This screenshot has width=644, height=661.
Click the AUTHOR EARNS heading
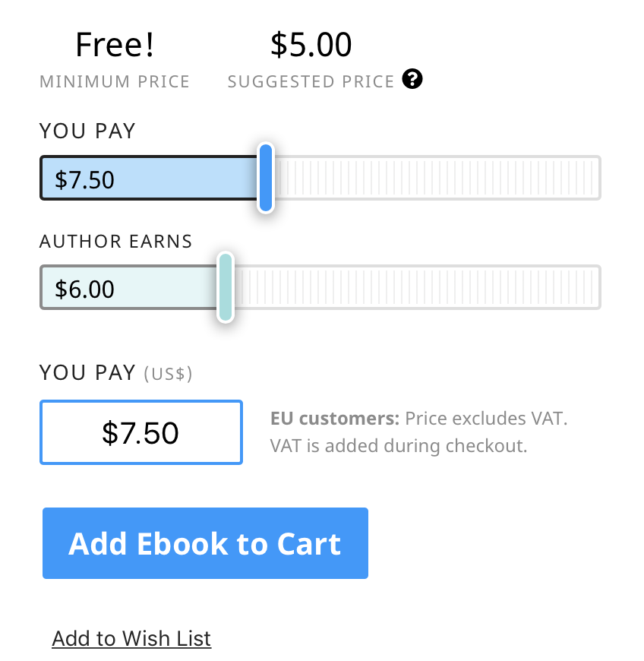point(116,242)
